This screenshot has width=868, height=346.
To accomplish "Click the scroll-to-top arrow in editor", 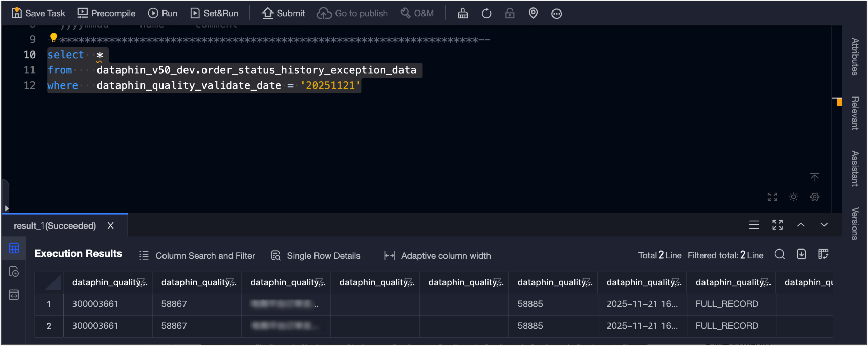I will click(x=815, y=177).
